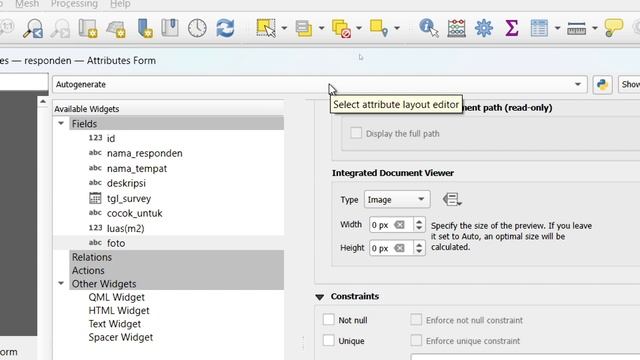Click data-defined override icon beside Type

[x=452, y=200]
